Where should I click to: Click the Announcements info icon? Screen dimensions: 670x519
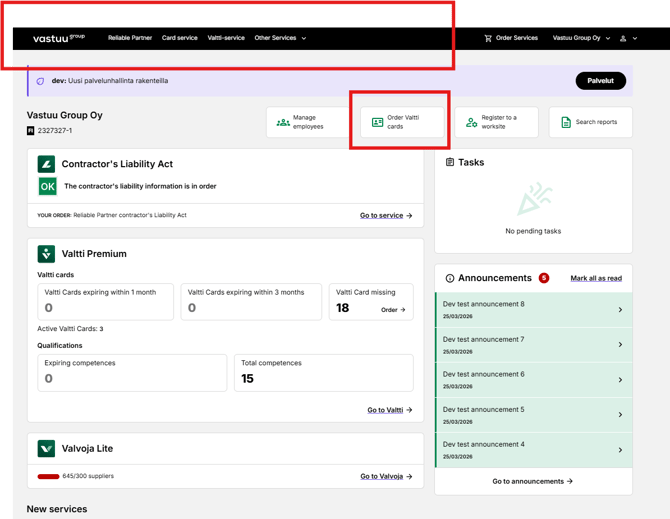(450, 279)
